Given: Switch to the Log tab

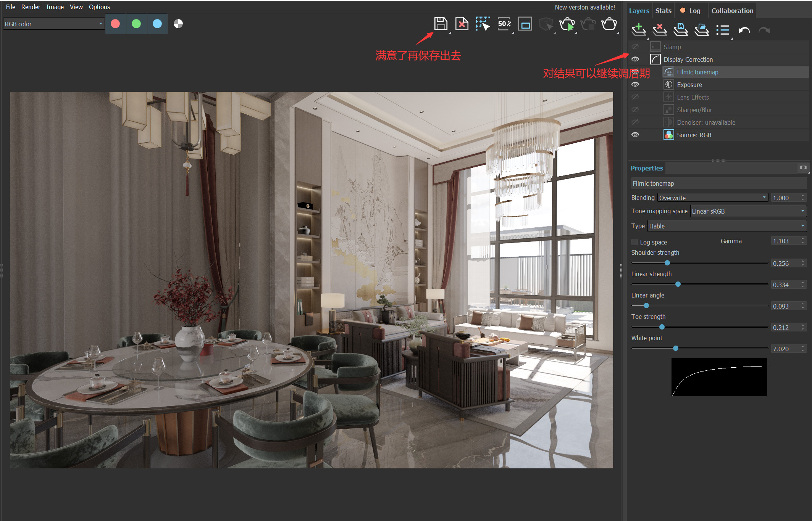Looking at the screenshot, I should click(x=691, y=11).
